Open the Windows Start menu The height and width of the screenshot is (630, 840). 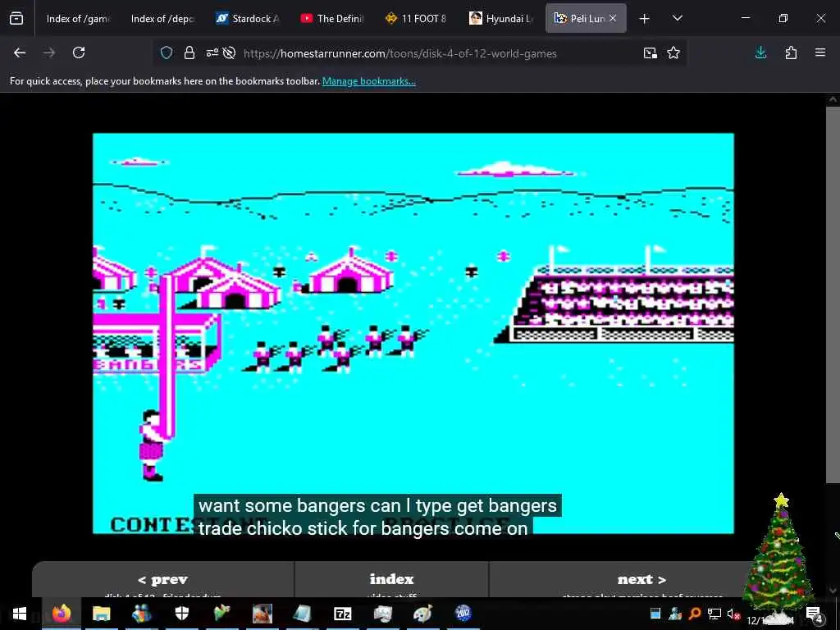[20, 614]
